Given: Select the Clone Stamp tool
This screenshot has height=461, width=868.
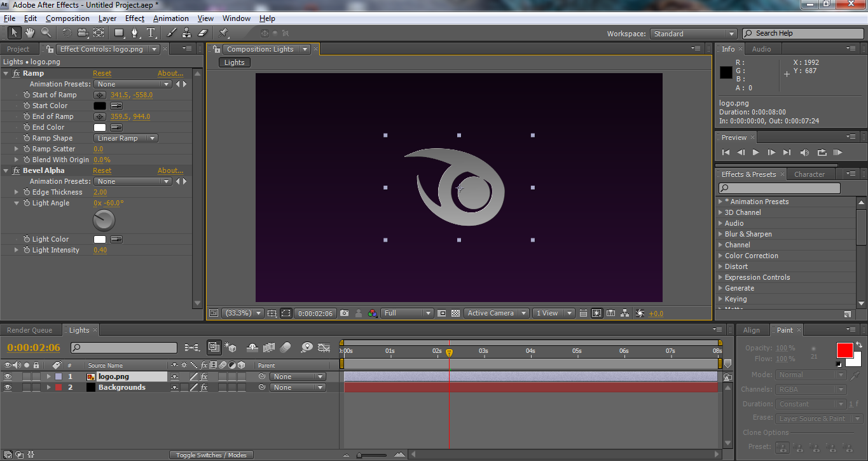Looking at the screenshot, I should click(x=186, y=32).
